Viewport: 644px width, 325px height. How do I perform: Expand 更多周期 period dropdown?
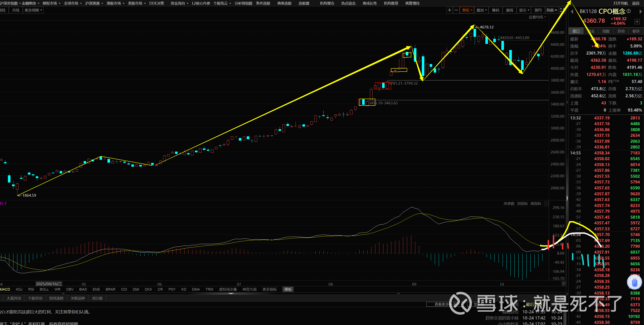click(x=33, y=10)
